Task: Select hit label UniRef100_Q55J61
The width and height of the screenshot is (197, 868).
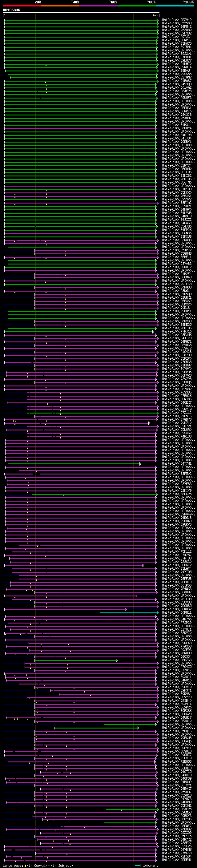Action: pos(177,196)
